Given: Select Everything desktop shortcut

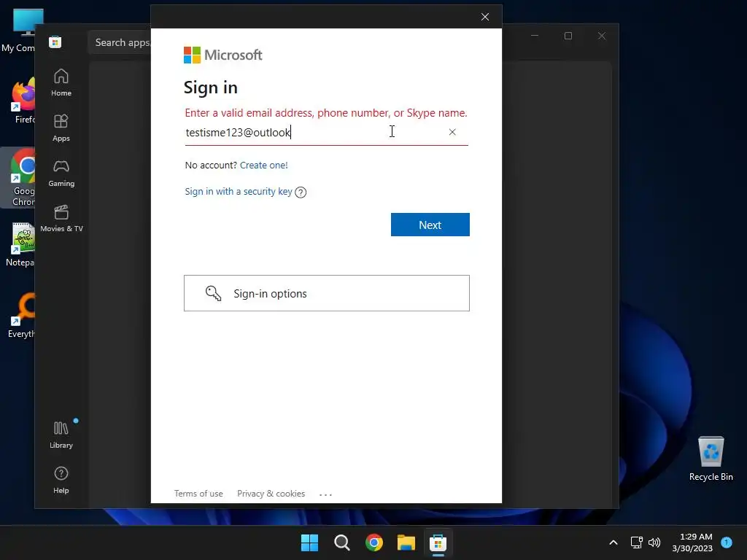Looking at the screenshot, I should (21, 315).
